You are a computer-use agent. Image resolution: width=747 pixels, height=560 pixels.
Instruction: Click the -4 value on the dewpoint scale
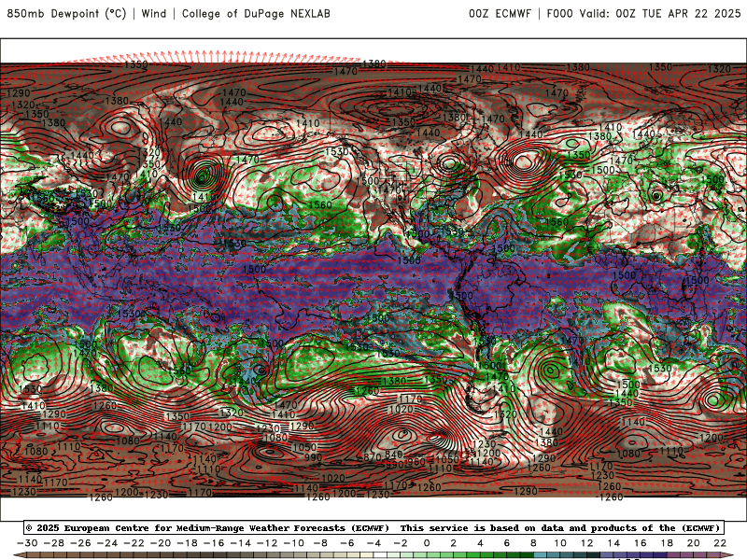[x=373, y=543]
